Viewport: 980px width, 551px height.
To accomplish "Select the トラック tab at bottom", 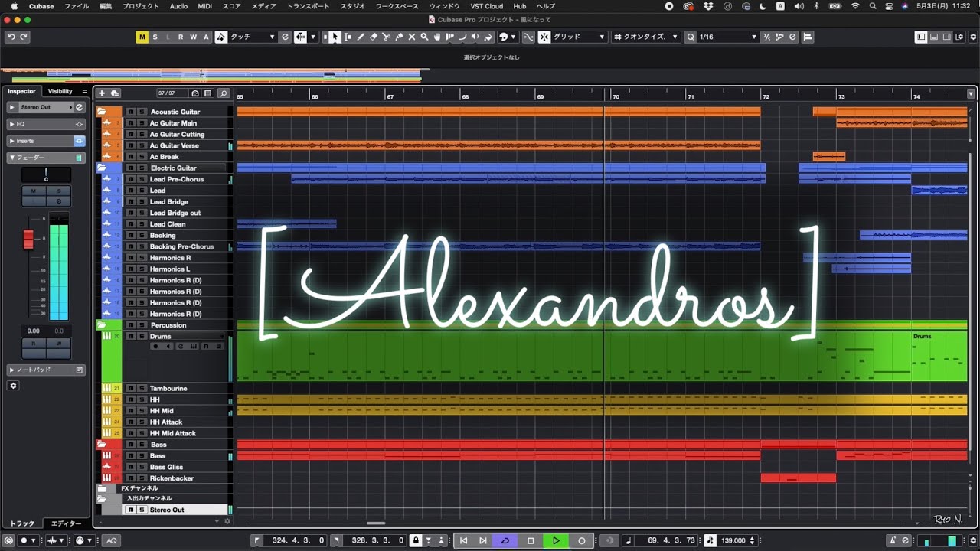I will 22,523.
